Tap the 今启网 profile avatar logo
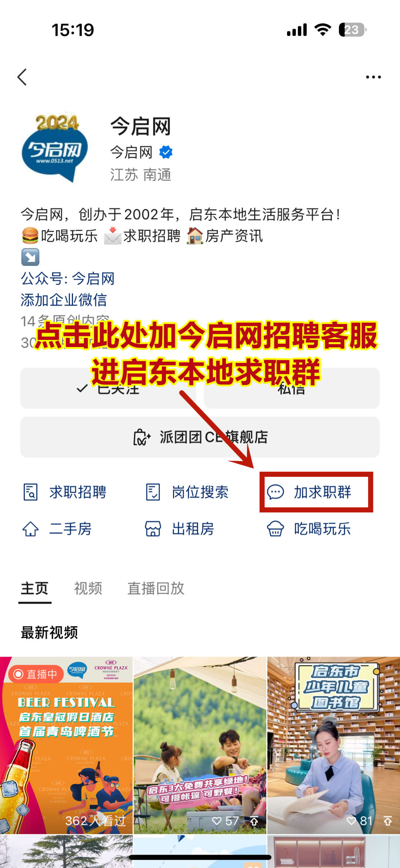 (x=55, y=148)
